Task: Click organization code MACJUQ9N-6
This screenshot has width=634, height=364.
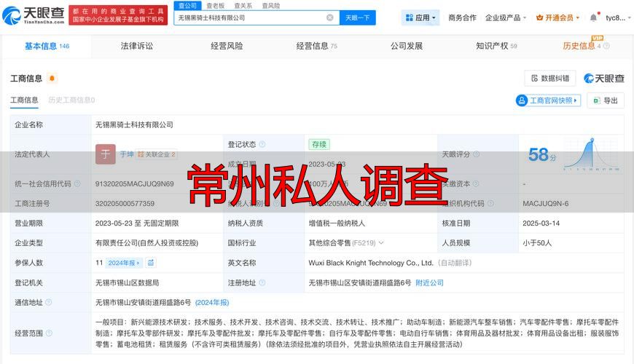Action: pos(545,203)
